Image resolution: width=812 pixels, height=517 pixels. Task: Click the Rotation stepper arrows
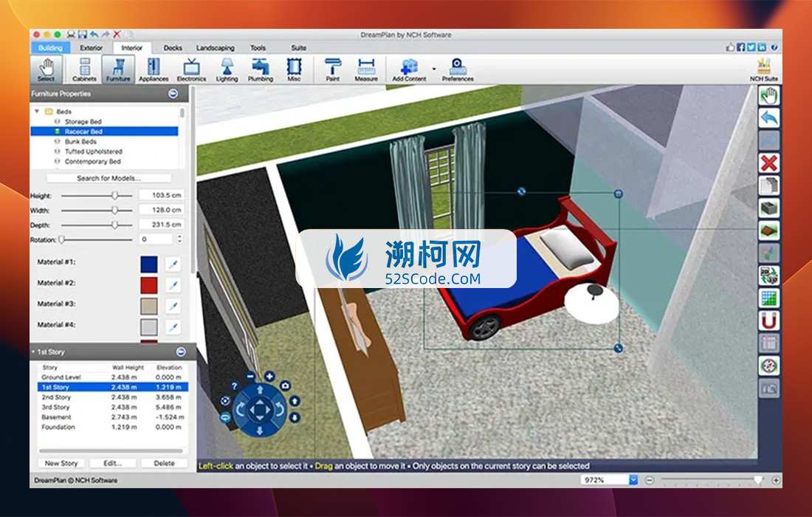tap(179, 239)
